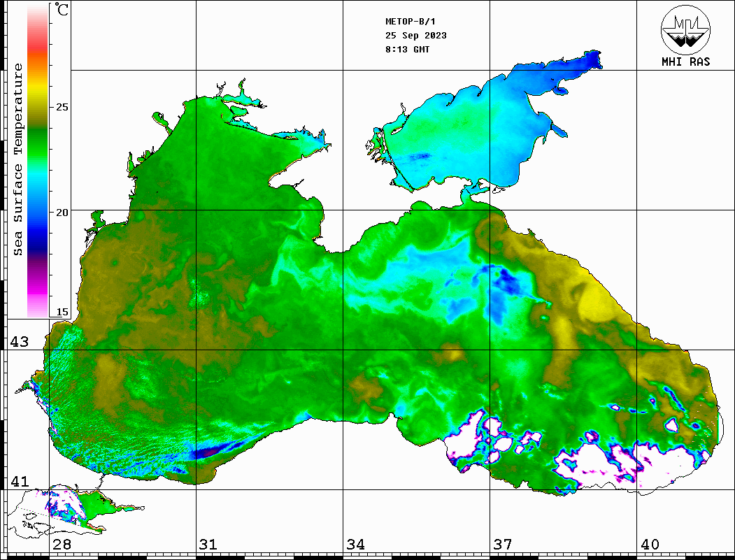This screenshot has height=560, width=735.
Task: Click the latitude label '41'
Action: pyautogui.click(x=20, y=482)
